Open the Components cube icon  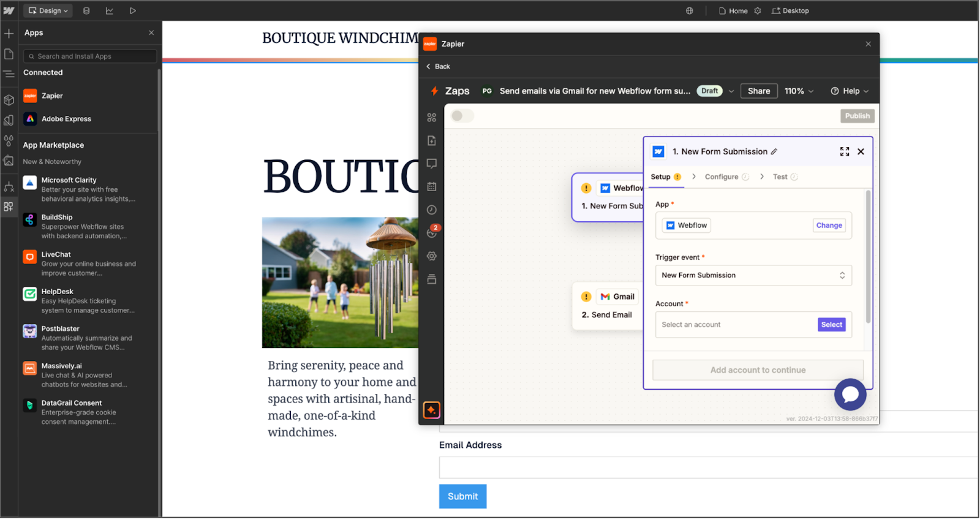tap(9, 99)
